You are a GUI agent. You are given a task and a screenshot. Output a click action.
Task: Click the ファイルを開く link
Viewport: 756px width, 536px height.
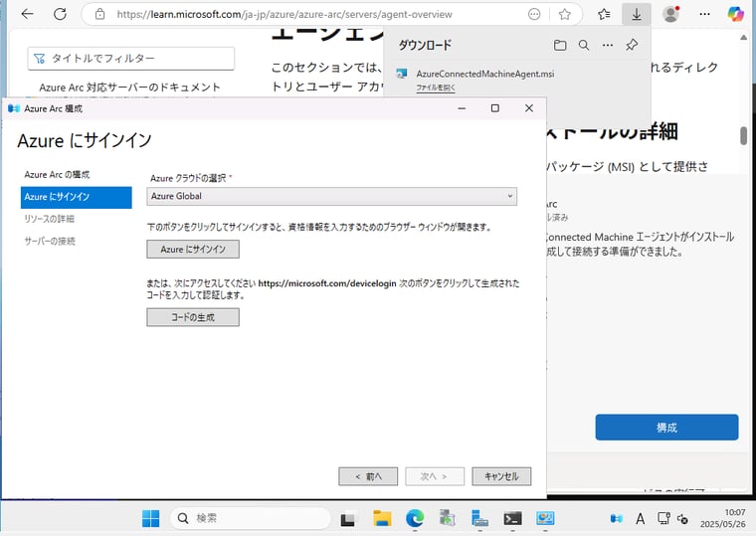click(436, 88)
